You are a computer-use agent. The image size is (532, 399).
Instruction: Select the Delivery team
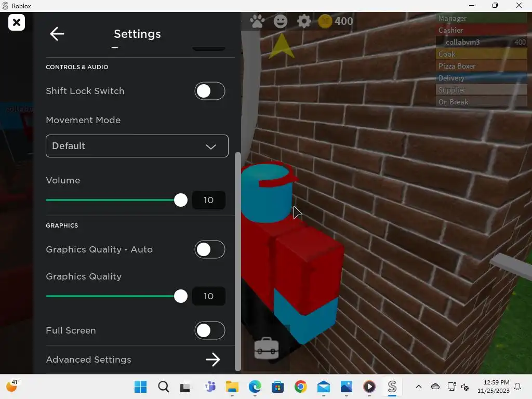[481, 78]
